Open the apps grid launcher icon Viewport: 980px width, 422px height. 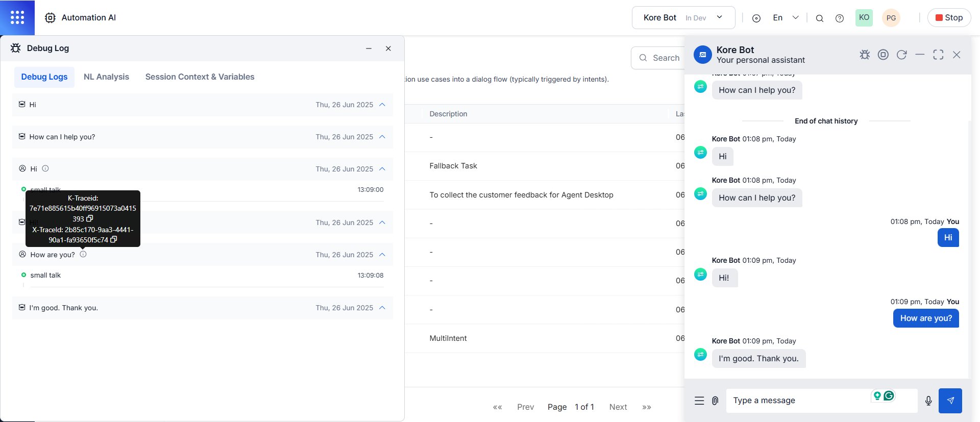tap(17, 17)
